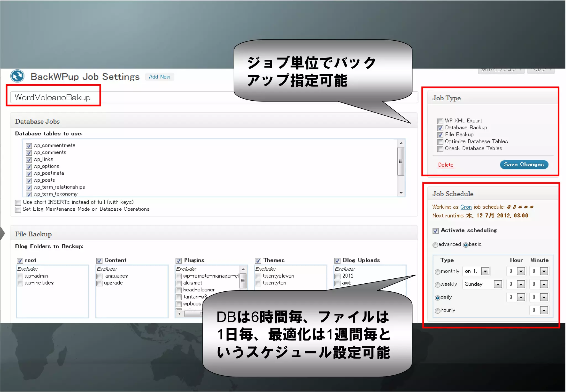Enable Use short INSERTs option
The width and height of the screenshot is (566, 392).
(18, 202)
